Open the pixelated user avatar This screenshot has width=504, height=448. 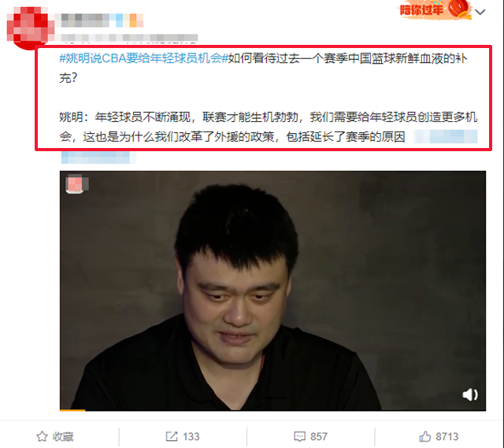[x=30, y=26]
